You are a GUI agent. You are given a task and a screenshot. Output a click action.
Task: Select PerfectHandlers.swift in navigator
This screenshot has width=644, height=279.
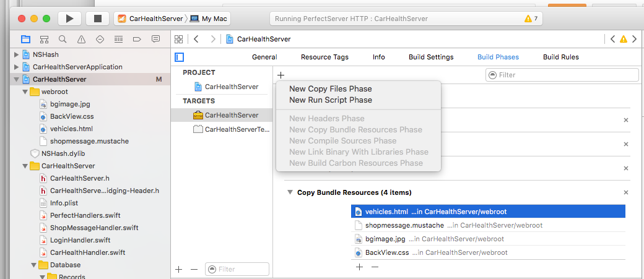[84, 215]
